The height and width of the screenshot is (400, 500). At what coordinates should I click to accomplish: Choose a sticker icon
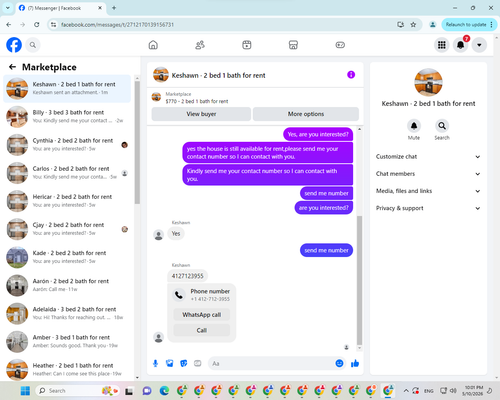[x=184, y=363]
